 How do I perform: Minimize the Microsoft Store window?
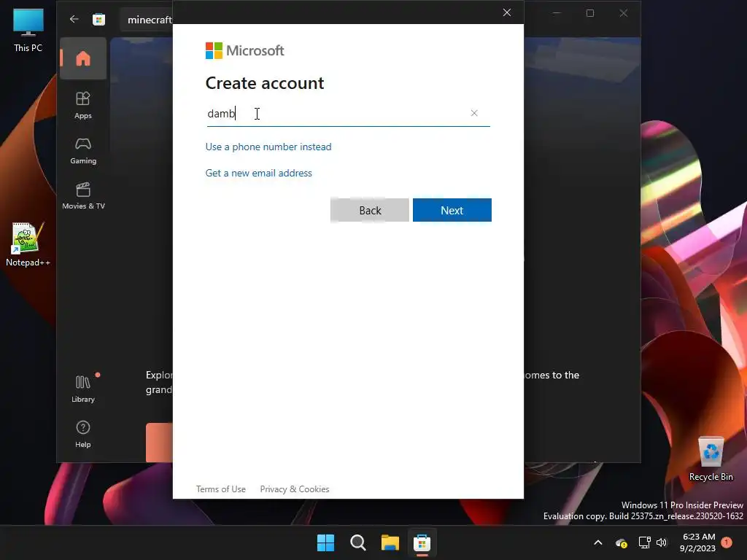[x=557, y=13]
